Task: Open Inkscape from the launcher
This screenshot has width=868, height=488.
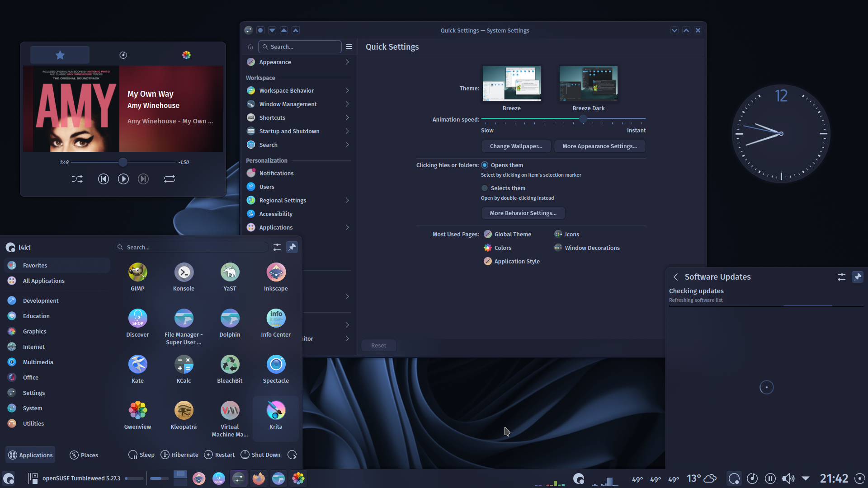Action: pos(276,277)
